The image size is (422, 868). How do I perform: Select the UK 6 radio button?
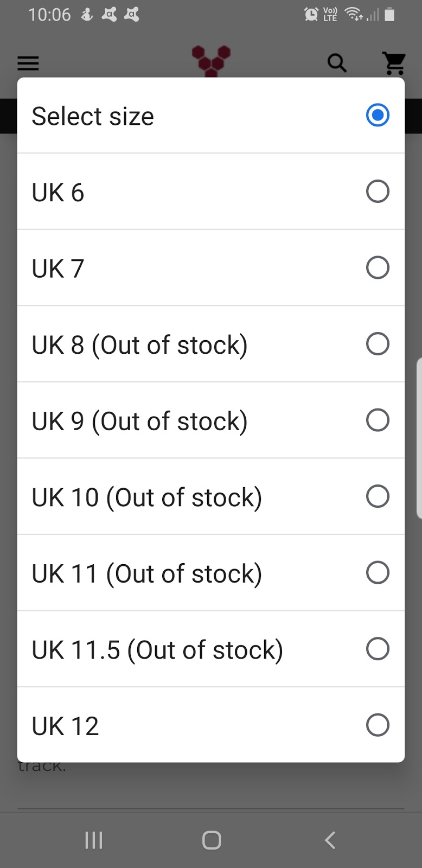point(378,192)
